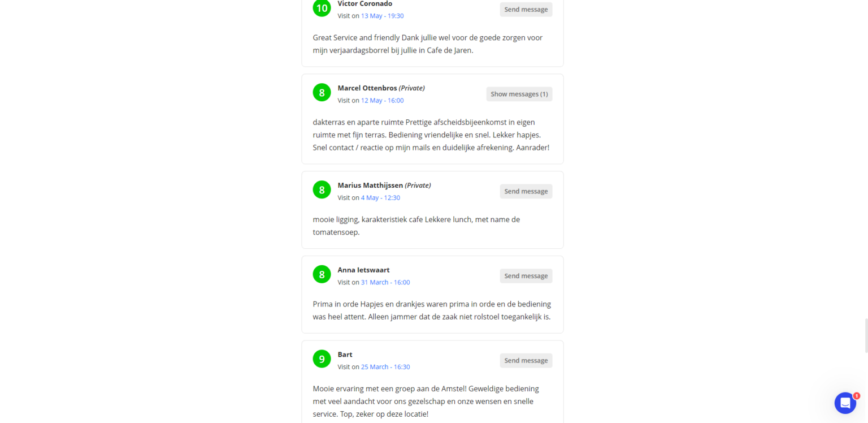Click the score 9 badge beside Bart
The width and height of the screenshot is (868, 423).
coord(322,359)
